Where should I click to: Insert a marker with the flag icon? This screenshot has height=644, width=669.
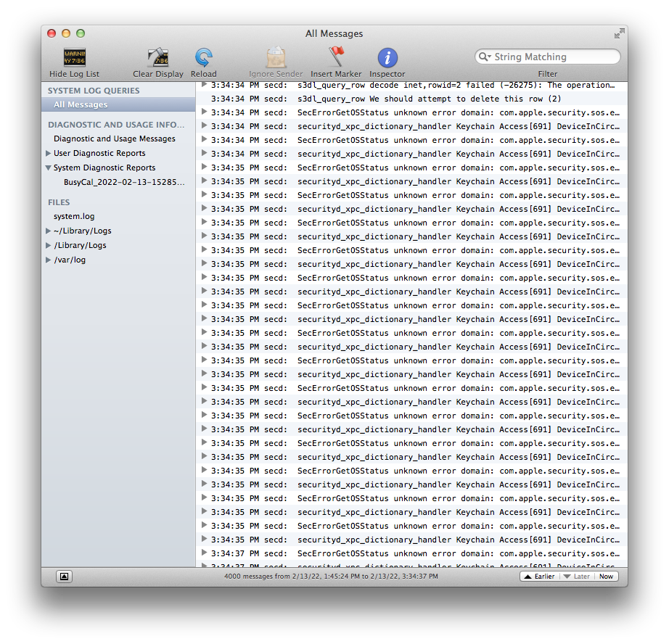[x=336, y=57]
